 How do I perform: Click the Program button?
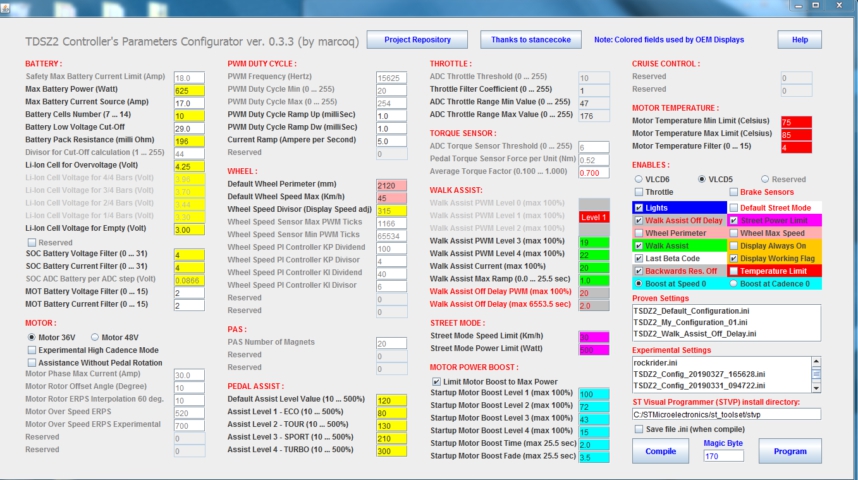(x=790, y=451)
